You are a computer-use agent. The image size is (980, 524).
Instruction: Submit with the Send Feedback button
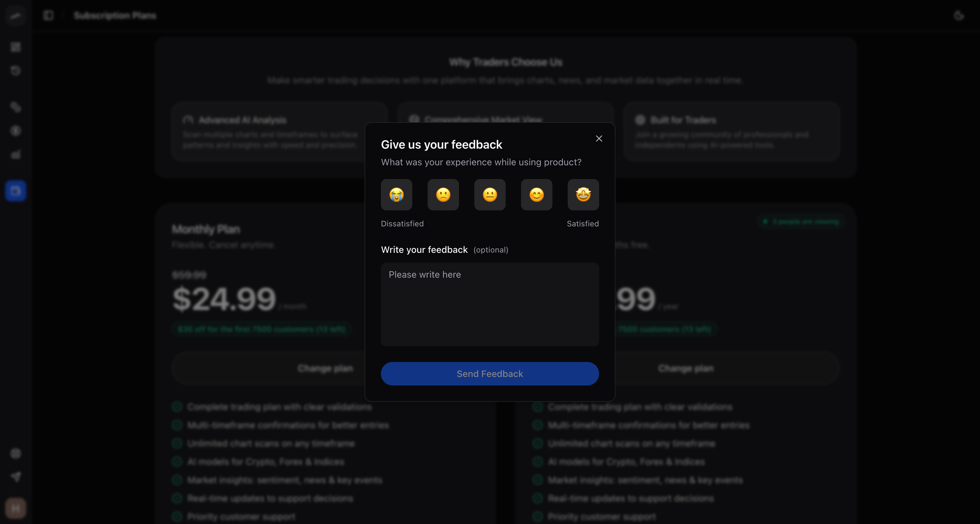tap(490, 374)
